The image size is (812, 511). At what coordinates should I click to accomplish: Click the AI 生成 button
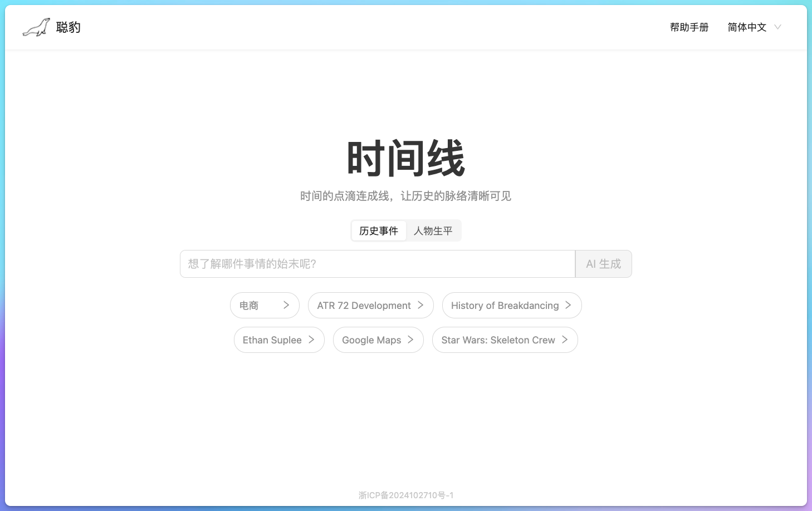click(603, 263)
